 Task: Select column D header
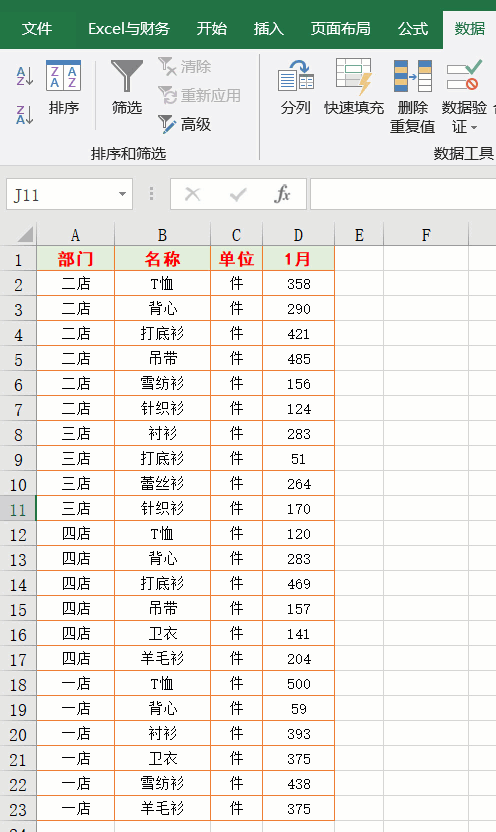pos(298,235)
